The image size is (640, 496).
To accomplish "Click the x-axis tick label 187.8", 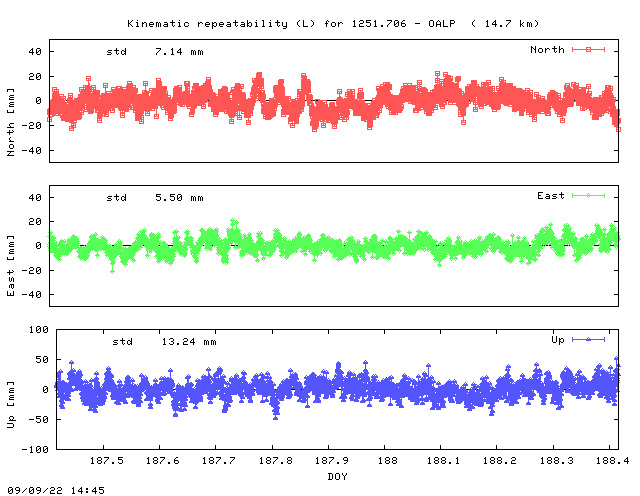I will [x=276, y=460].
